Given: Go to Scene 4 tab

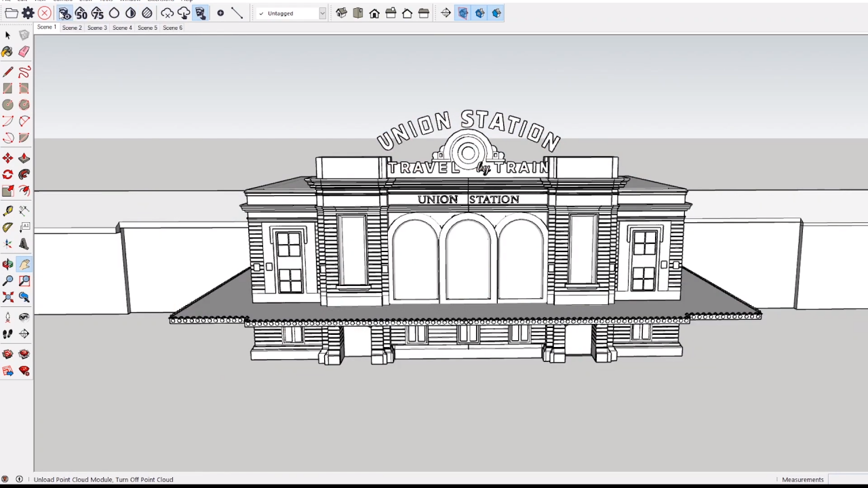Looking at the screenshot, I should [122, 28].
